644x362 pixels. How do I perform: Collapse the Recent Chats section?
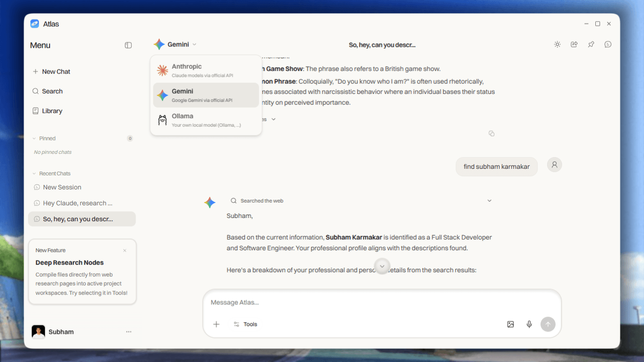coord(34,174)
